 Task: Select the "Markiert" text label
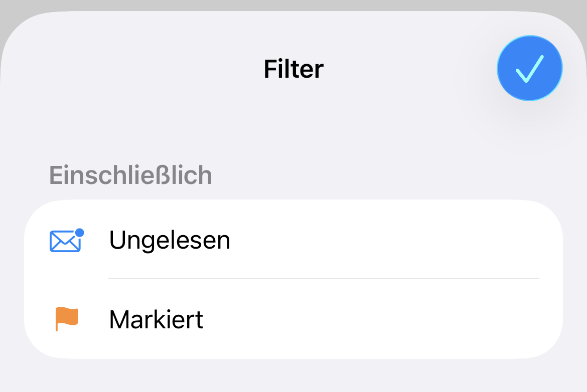tap(156, 319)
